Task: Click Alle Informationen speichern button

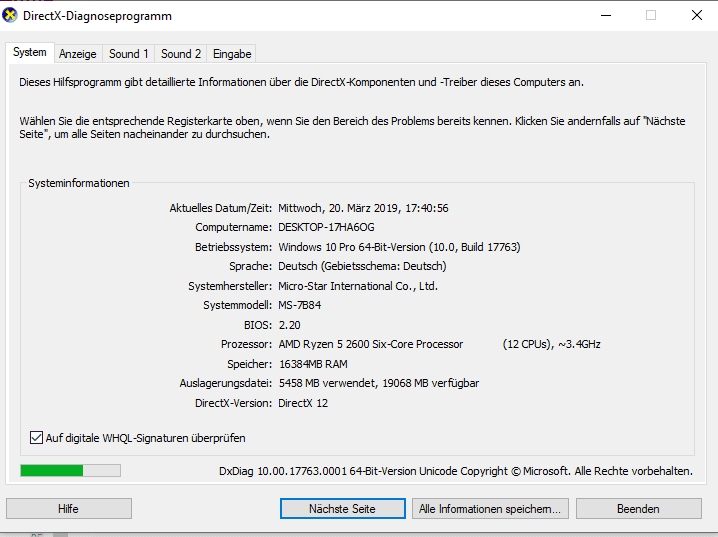Action: tap(490, 509)
